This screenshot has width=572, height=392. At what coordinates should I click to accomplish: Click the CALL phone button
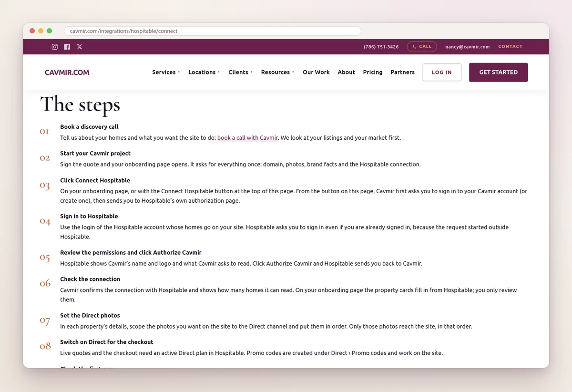(422, 47)
